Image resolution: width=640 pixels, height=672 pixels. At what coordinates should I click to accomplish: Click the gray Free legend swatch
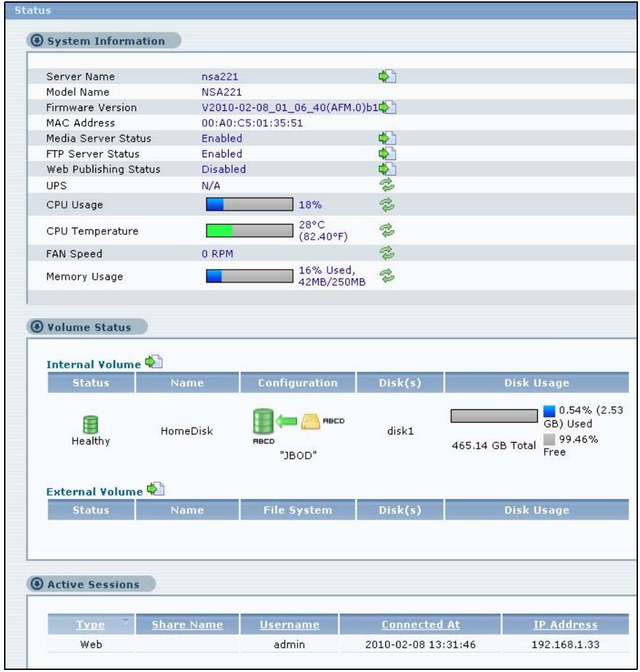click(x=549, y=439)
